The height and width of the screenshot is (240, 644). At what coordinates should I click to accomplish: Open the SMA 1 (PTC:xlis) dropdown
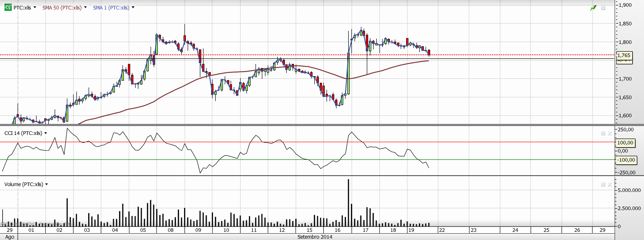click(x=133, y=8)
